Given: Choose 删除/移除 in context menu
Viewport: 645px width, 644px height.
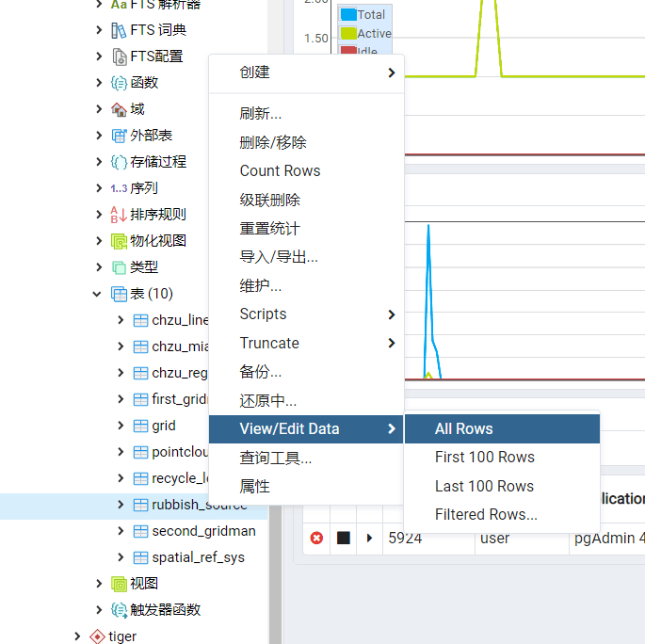Looking at the screenshot, I should (x=306, y=142).
